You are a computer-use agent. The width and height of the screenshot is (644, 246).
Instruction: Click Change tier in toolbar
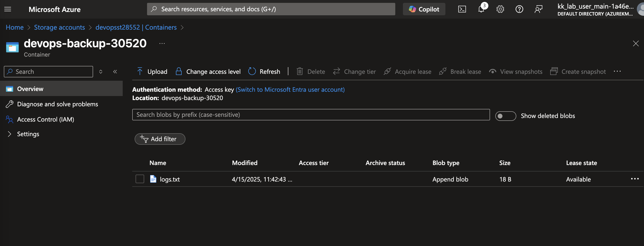pyautogui.click(x=354, y=72)
